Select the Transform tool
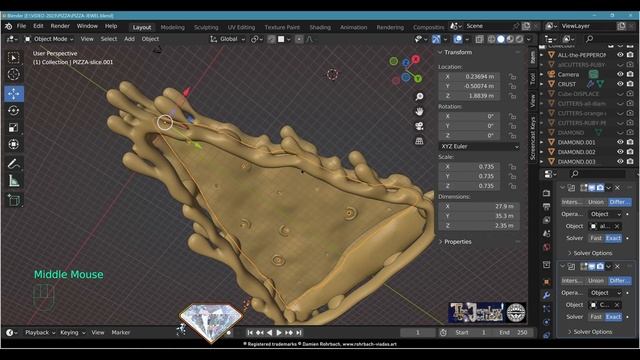Screen dimensions: 640x360 click(13, 144)
